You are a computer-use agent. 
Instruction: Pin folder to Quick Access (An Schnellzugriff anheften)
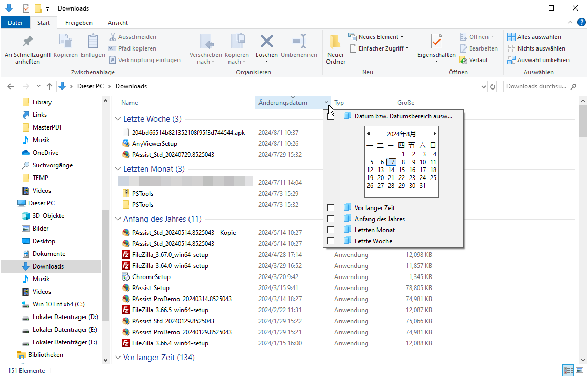coord(27,49)
